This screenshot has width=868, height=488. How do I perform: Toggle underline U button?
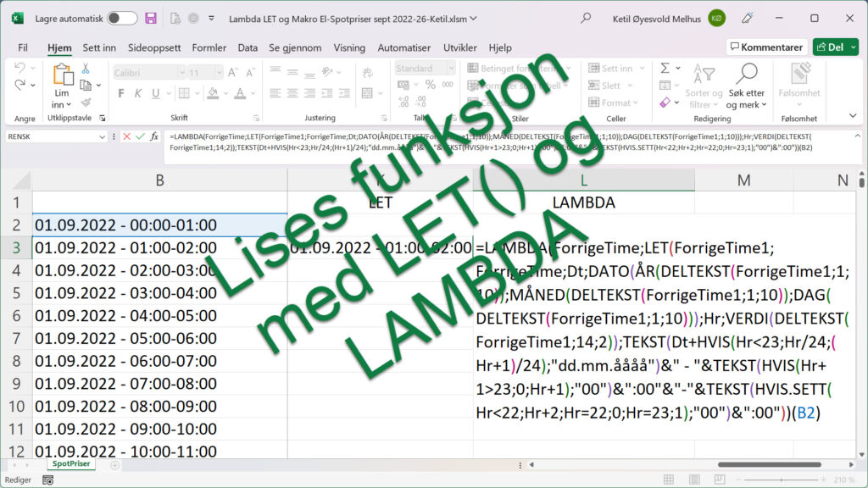click(156, 93)
